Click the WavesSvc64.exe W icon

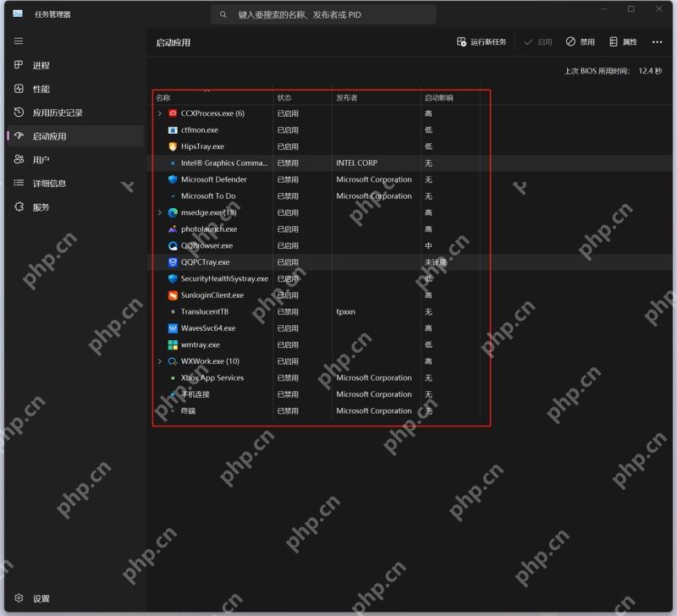pos(173,328)
